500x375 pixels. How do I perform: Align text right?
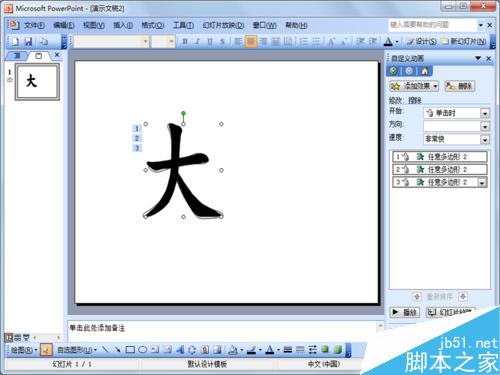263,42
